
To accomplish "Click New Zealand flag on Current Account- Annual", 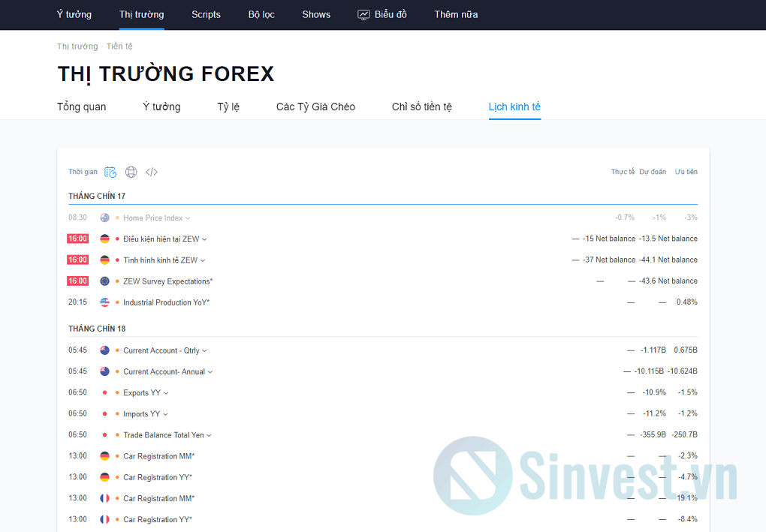I will [104, 371].
